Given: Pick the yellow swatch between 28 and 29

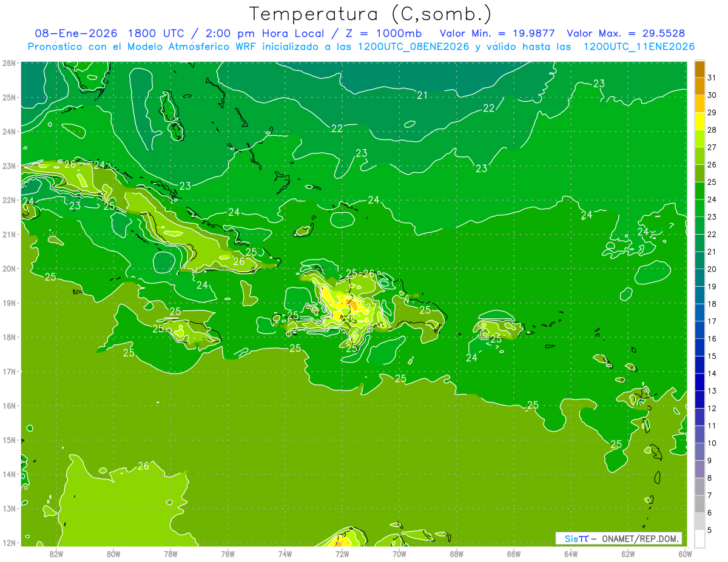Looking at the screenshot, I should (x=699, y=121).
